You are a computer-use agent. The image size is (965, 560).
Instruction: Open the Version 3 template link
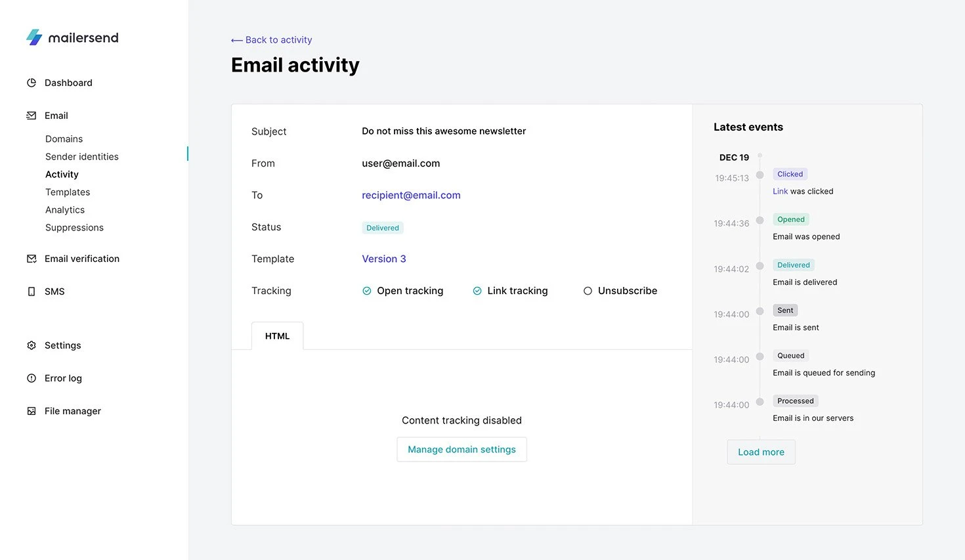point(384,259)
